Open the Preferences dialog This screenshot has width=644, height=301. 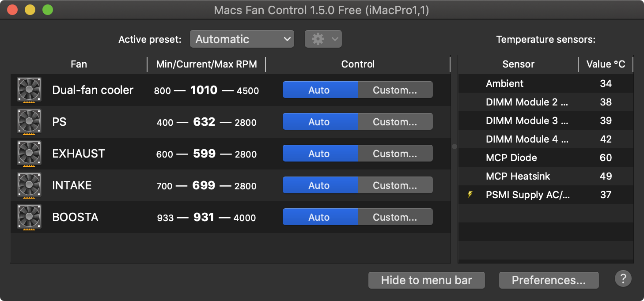(549, 280)
